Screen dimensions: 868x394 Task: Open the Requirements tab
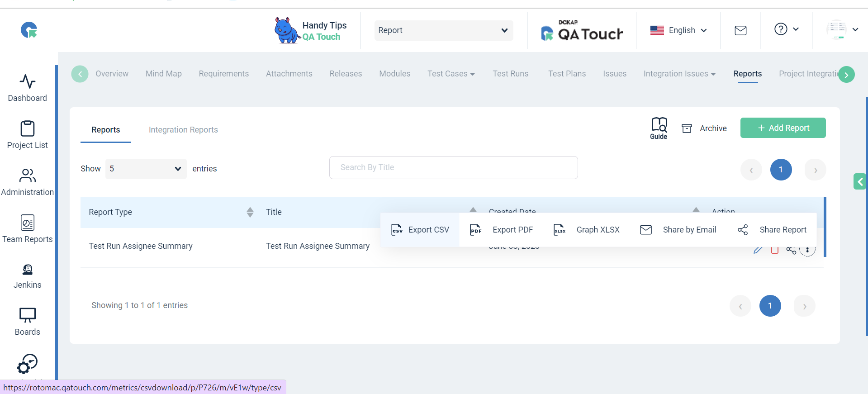pyautogui.click(x=224, y=74)
